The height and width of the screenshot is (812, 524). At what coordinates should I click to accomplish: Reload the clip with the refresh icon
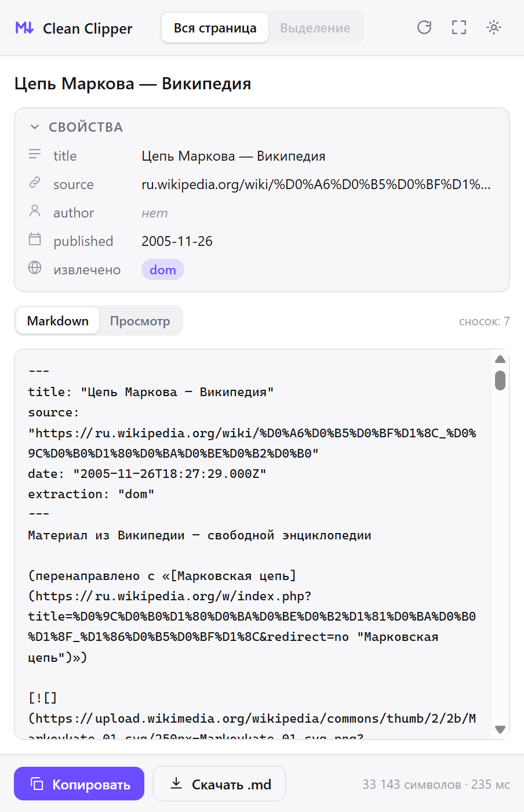pyautogui.click(x=424, y=27)
